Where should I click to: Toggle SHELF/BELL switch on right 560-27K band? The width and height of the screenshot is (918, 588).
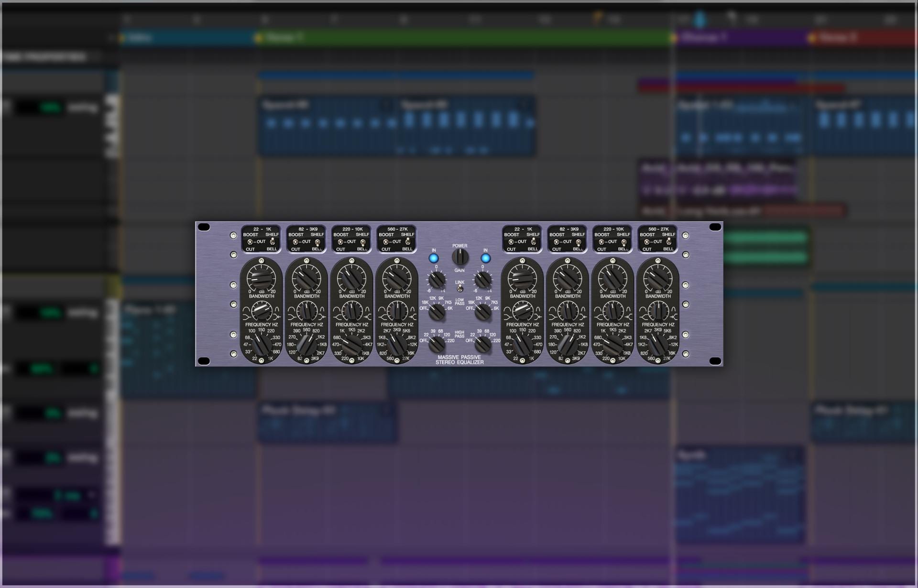[669, 242]
